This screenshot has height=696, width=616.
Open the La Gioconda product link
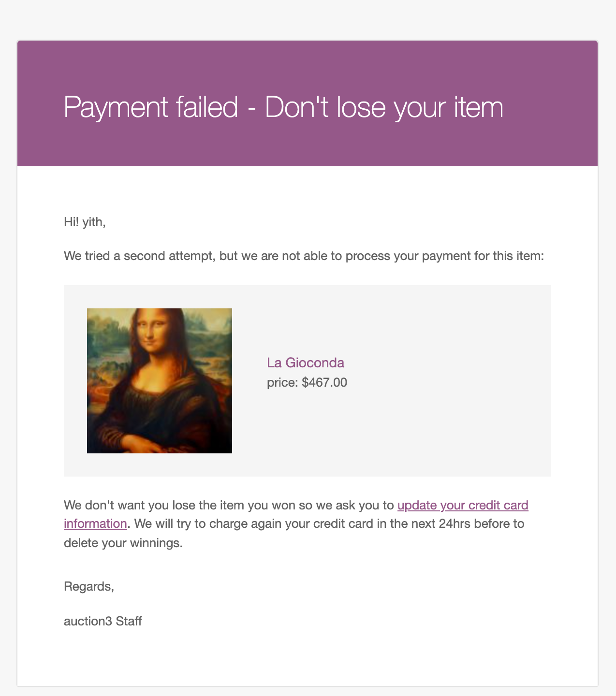[x=305, y=362]
